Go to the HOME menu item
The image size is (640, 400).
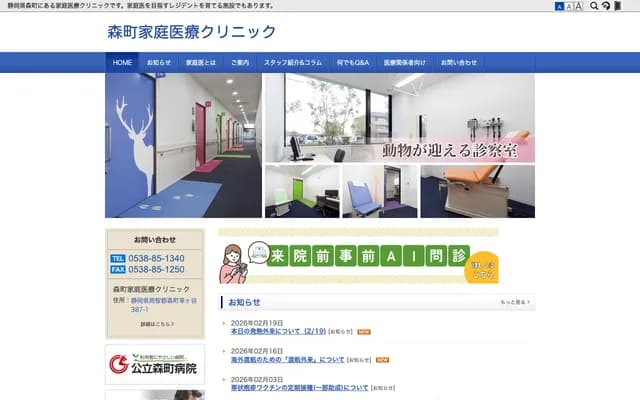pyautogui.click(x=122, y=62)
